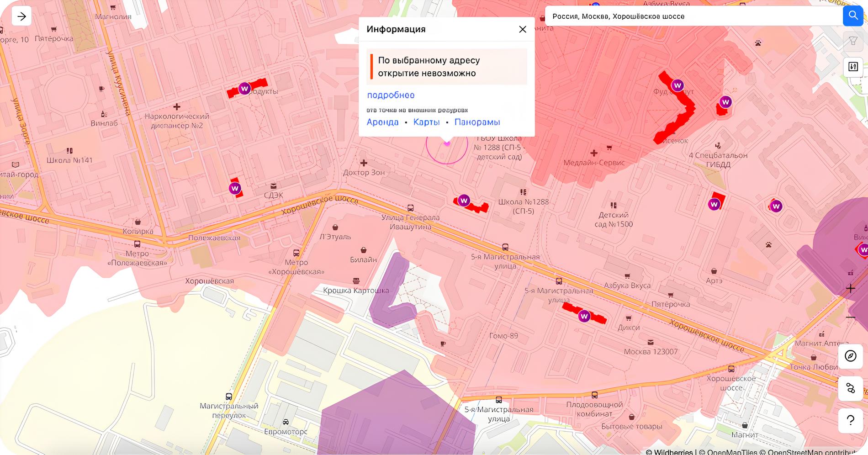Reset map orientation with the compass button

tap(850, 356)
